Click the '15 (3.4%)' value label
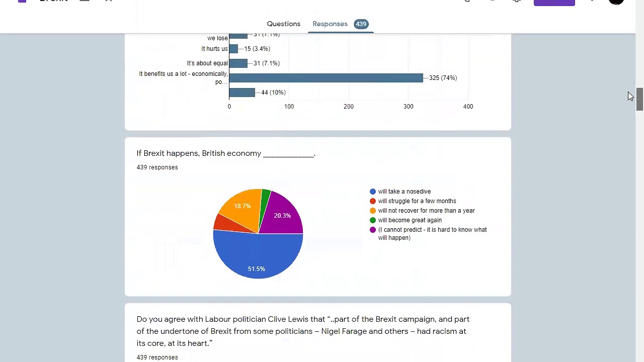 tap(257, 49)
